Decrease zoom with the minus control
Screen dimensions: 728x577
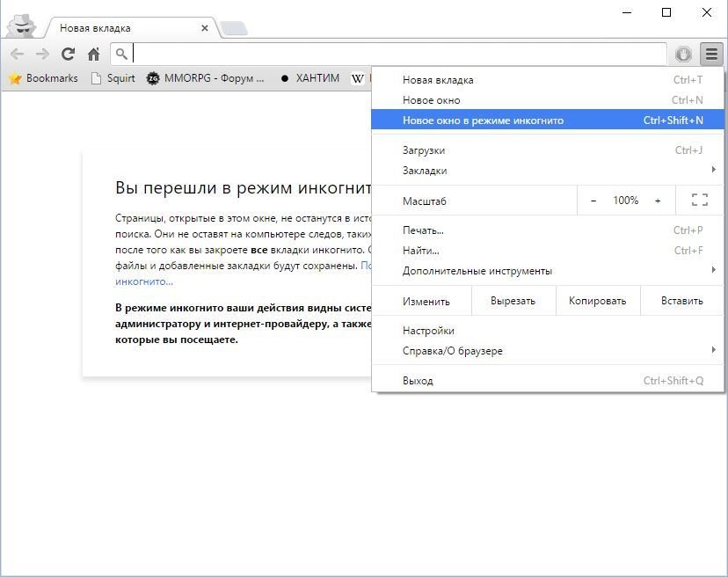tap(594, 201)
